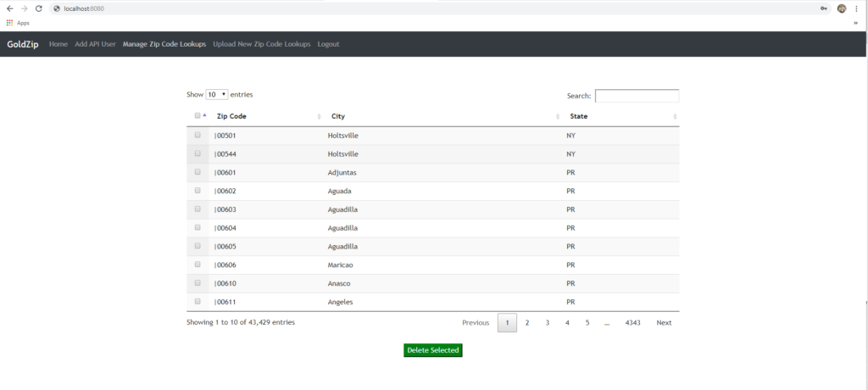868x390 pixels.
Task: Go to Add API User page
Action: tap(95, 44)
